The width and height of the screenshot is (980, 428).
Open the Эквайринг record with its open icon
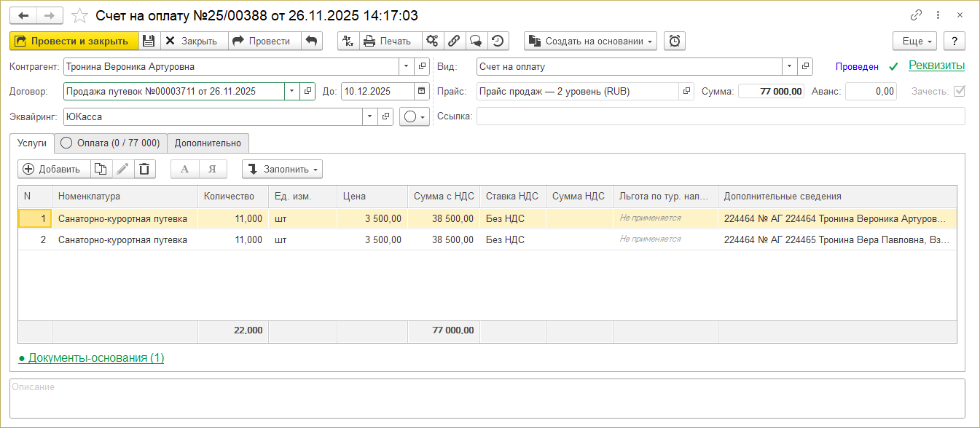(x=385, y=116)
